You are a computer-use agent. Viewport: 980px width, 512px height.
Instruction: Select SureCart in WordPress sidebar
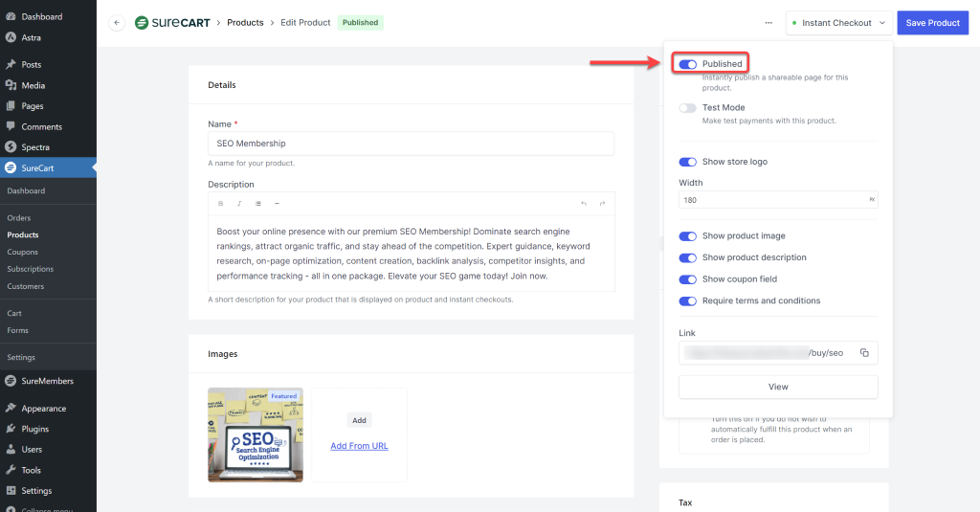pyautogui.click(x=48, y=167)
